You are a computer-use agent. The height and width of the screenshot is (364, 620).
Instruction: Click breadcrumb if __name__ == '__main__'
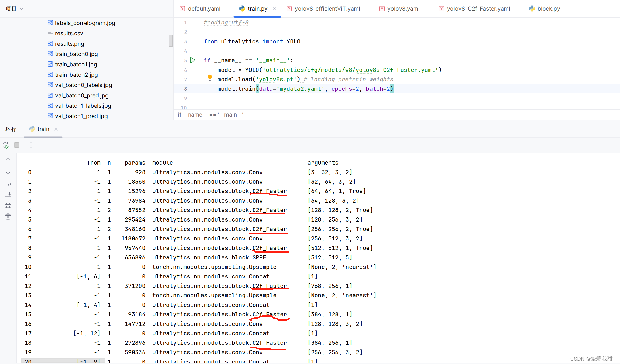click(210, 115)
